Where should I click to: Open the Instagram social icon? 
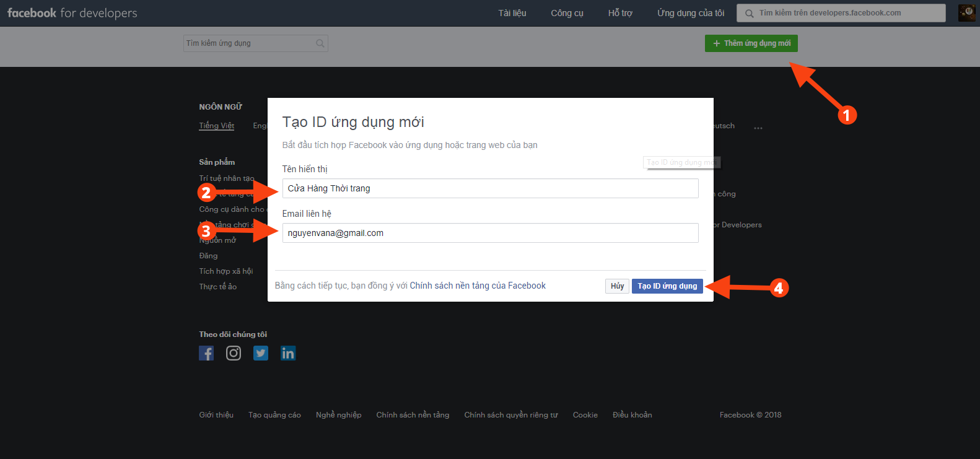[x=234, y=353]
